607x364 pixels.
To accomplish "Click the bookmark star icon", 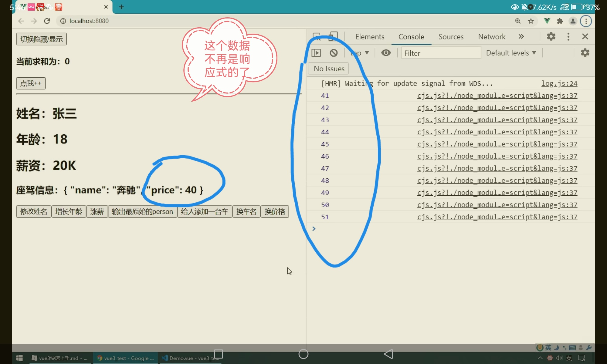I will [x=531, y=21].
